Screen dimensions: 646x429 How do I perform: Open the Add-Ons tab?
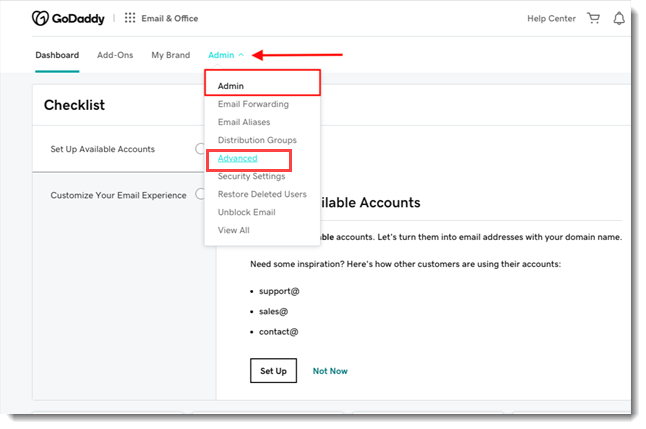(115, 55)
